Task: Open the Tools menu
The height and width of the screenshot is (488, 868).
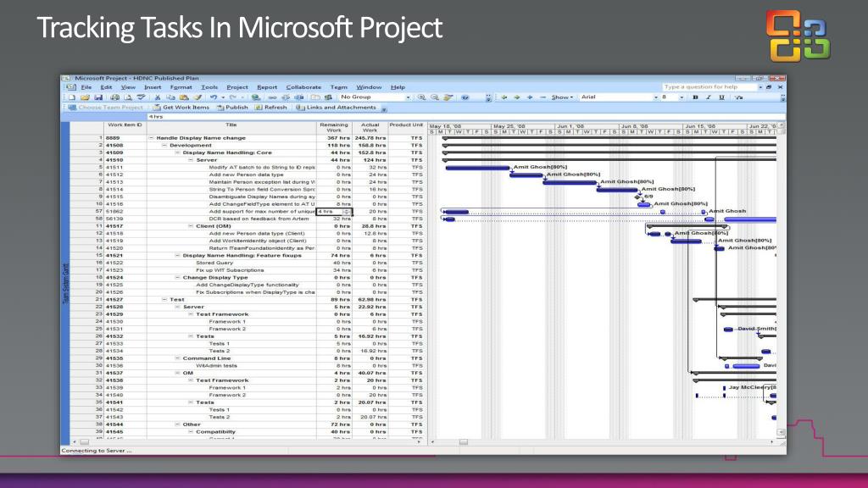Action: [x=209, y=87]
